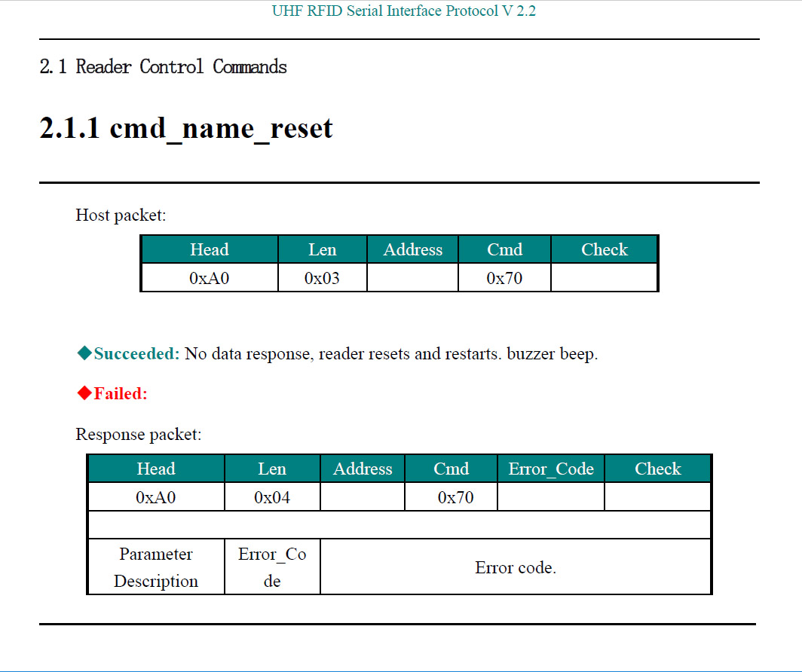Click the '0xA0' cell in the host packet table
Screen dimensions: 802x672
[x=210, y=278]
